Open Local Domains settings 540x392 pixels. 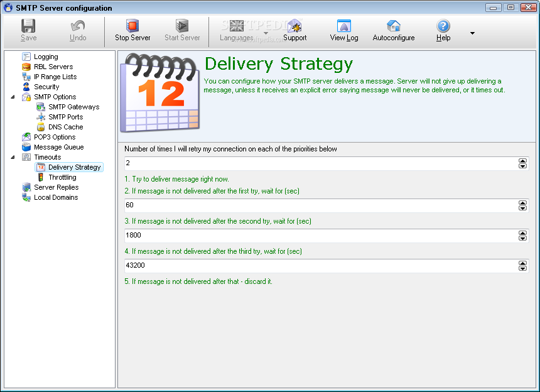pos(56,197)
